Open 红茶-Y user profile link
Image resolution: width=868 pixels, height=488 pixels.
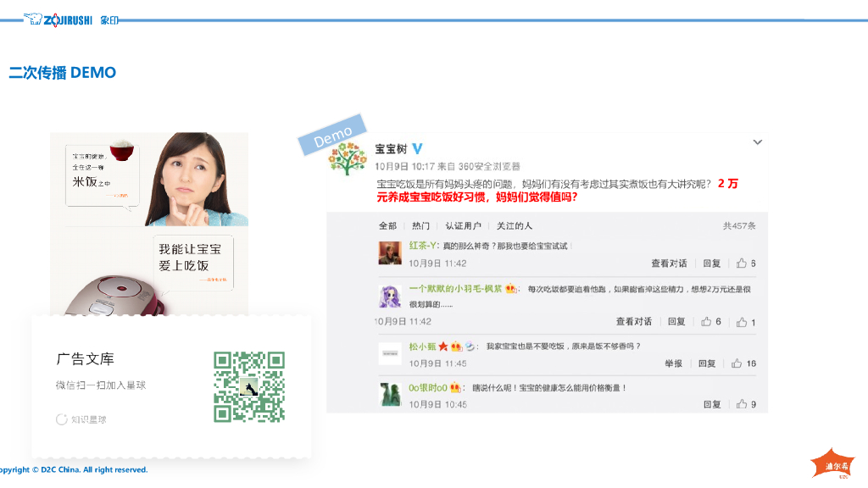[423, 246]
